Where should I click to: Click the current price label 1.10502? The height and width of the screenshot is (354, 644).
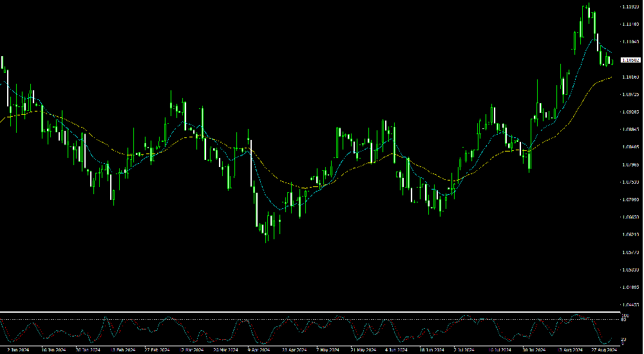point(630,60)
